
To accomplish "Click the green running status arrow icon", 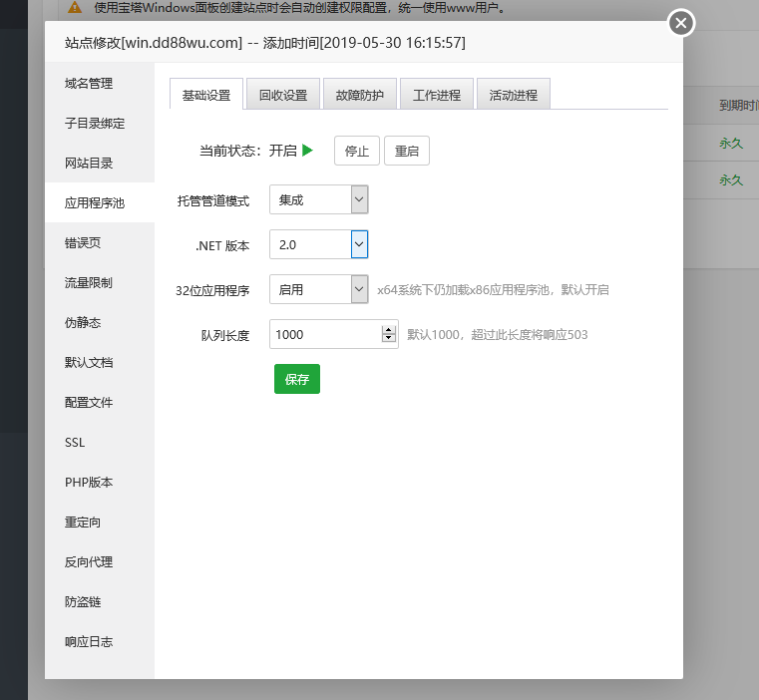I will tap(307, 150).
